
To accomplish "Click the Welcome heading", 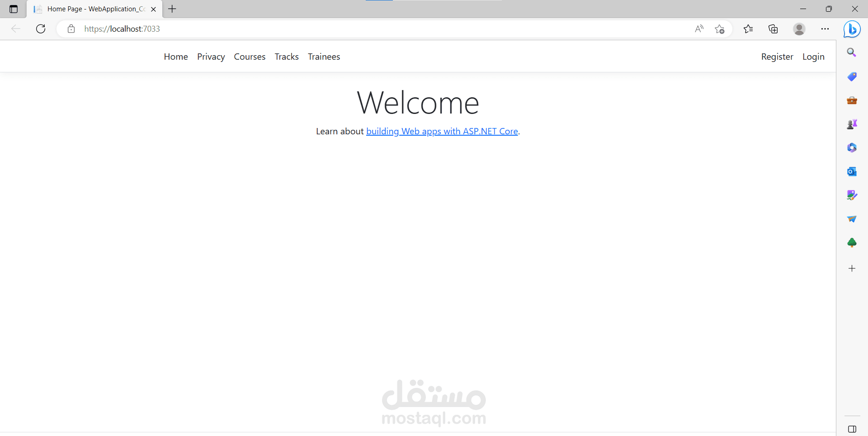I will point(418,103).
